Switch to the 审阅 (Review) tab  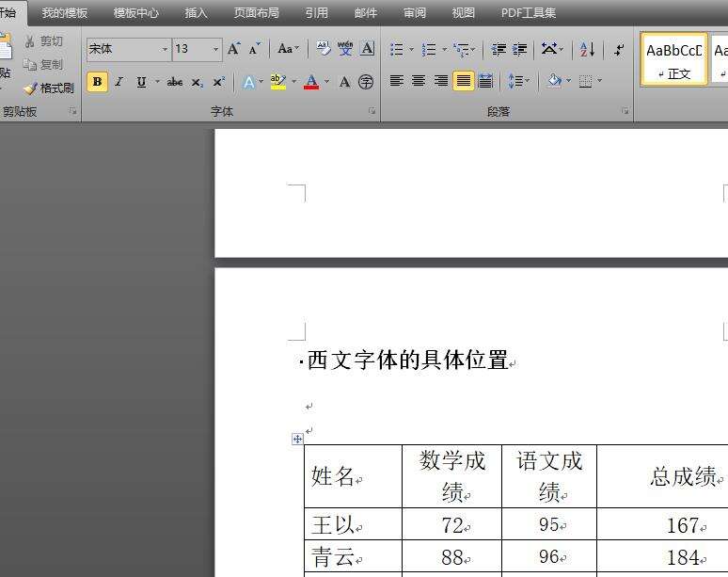pos(415,13)
